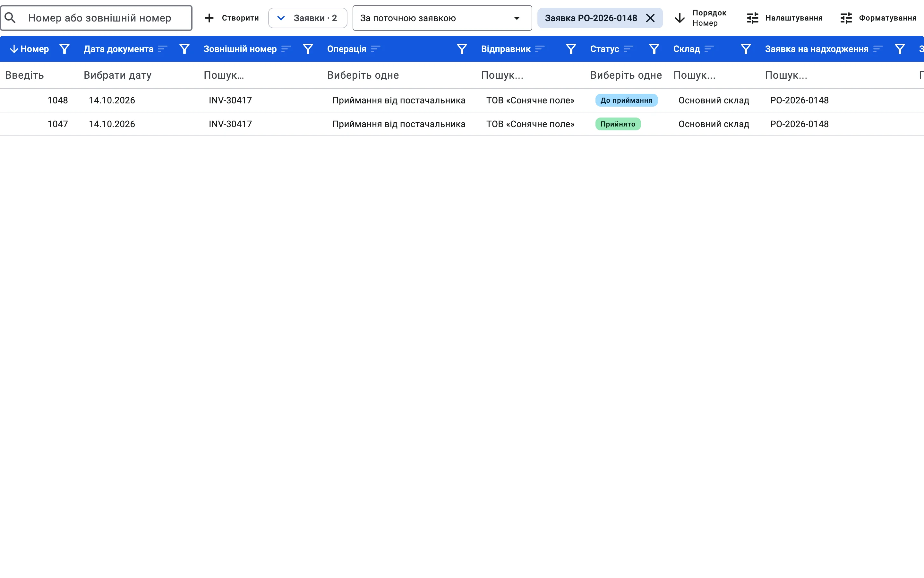Open filter for Склад column
924x578 pixels.
(746, 49)
